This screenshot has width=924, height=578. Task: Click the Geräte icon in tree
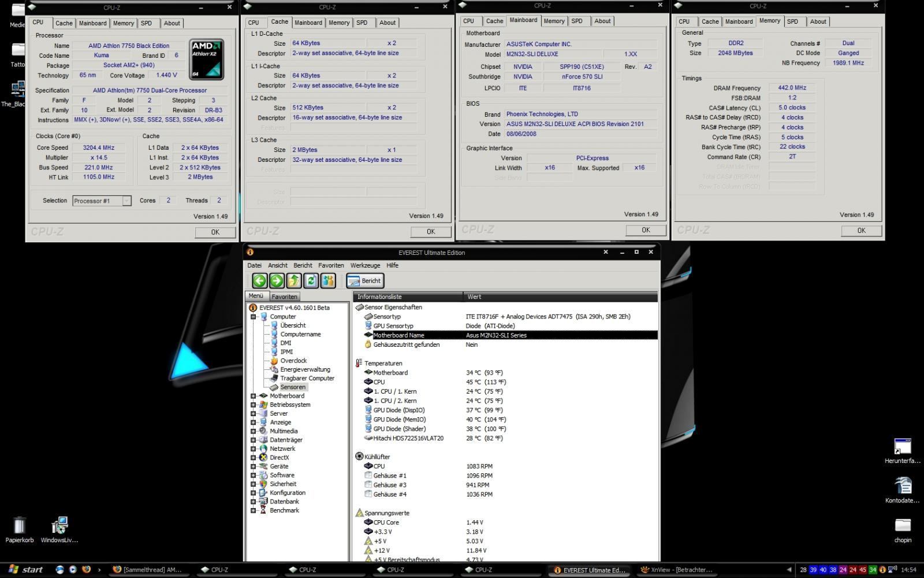click(263, 466)
